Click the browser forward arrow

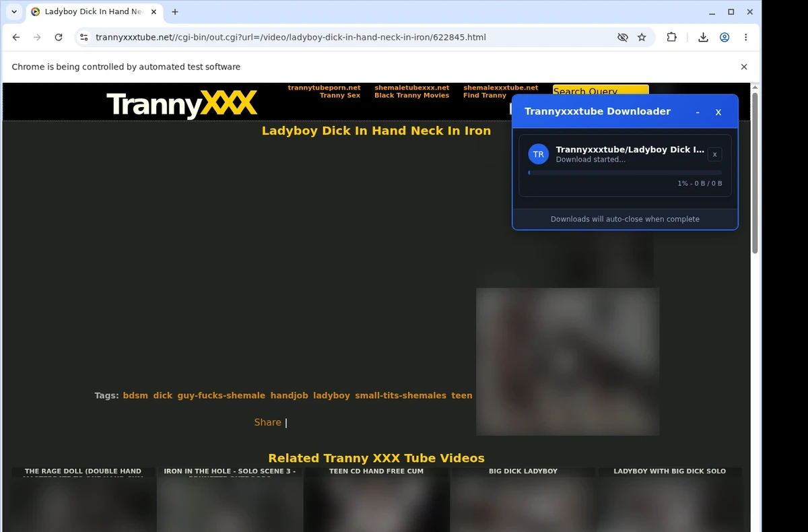[x=37, y=38]
